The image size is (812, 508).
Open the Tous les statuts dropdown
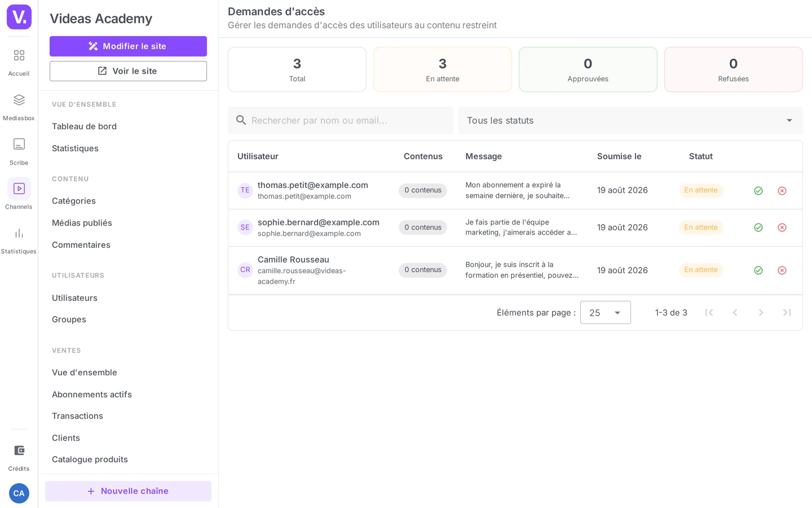[630, 120]
